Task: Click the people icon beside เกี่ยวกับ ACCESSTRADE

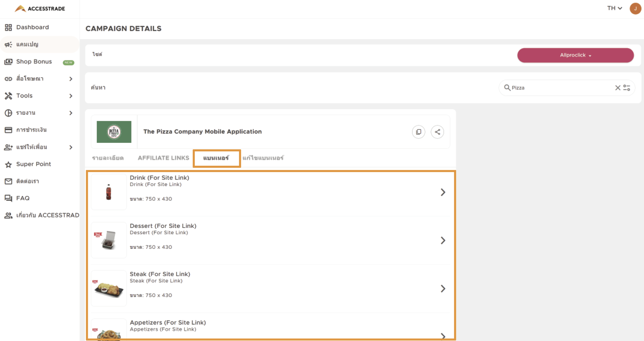Action: click(x=8, y=215)
